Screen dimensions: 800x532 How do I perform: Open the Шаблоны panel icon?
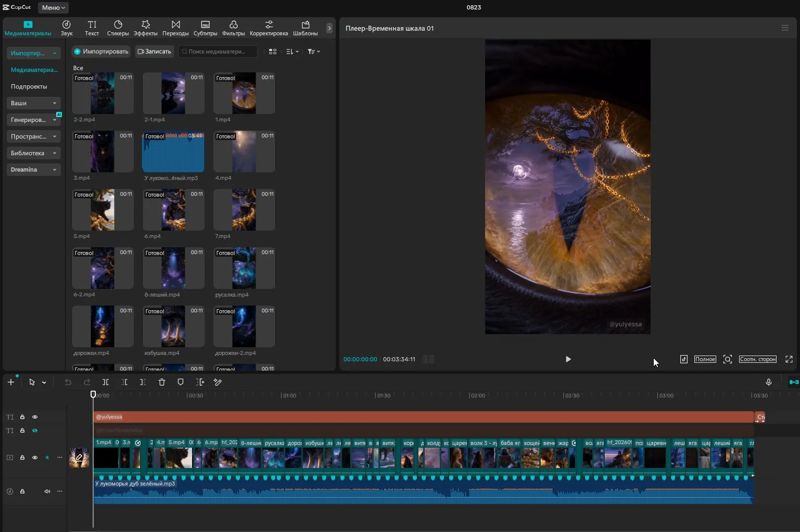(x=306, y=28)
